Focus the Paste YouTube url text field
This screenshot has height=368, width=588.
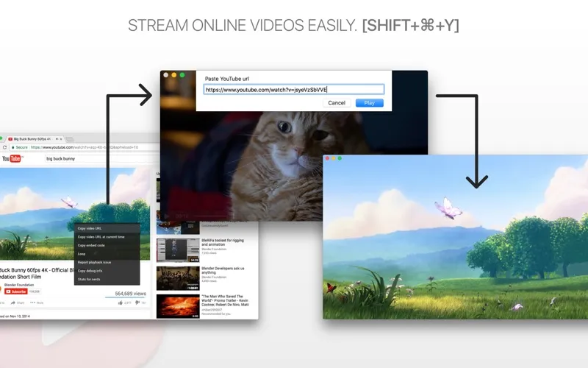pos(293,90)
